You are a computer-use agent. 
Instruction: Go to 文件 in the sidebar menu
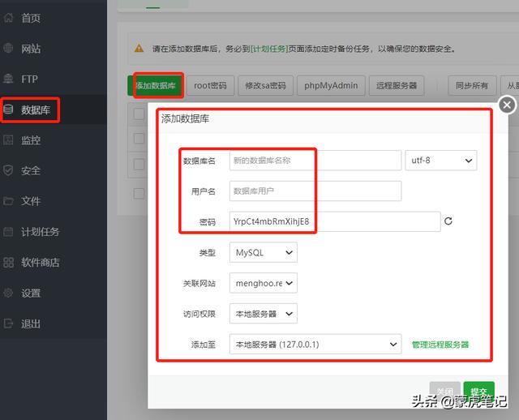tap(31, 201)
